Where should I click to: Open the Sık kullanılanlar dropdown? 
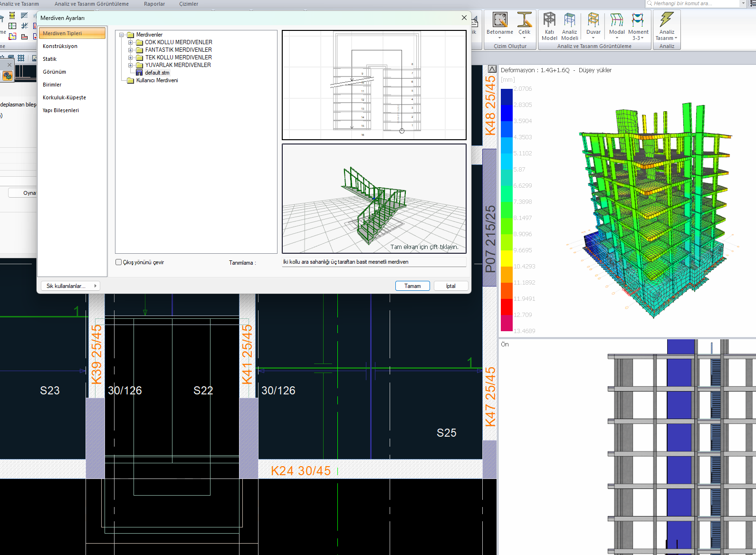[70, 286]
